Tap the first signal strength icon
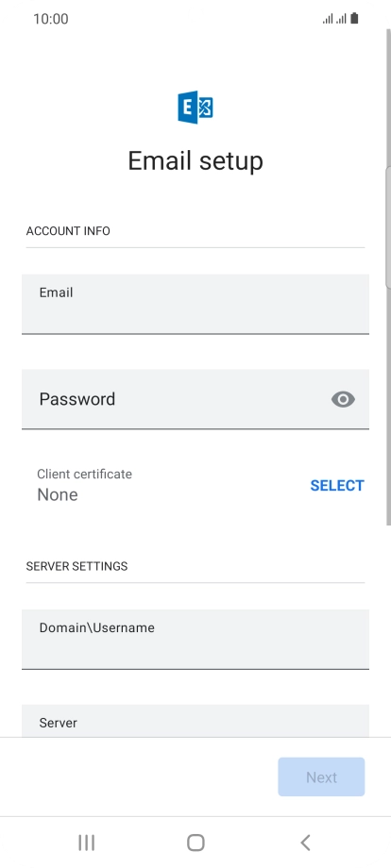This screenshot has height=868, width=391. pyautogui.click(x=328, y=19)
